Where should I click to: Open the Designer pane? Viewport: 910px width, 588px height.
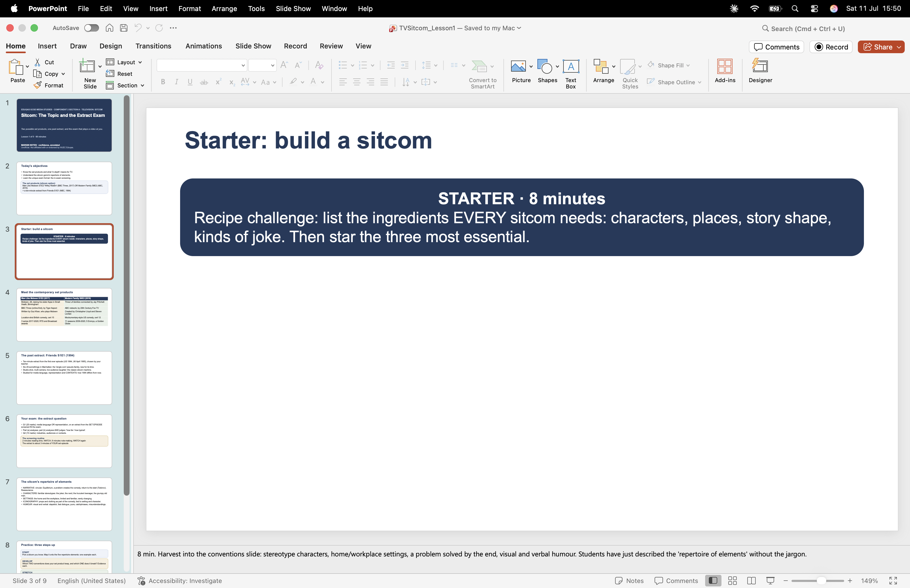point(760,71)
